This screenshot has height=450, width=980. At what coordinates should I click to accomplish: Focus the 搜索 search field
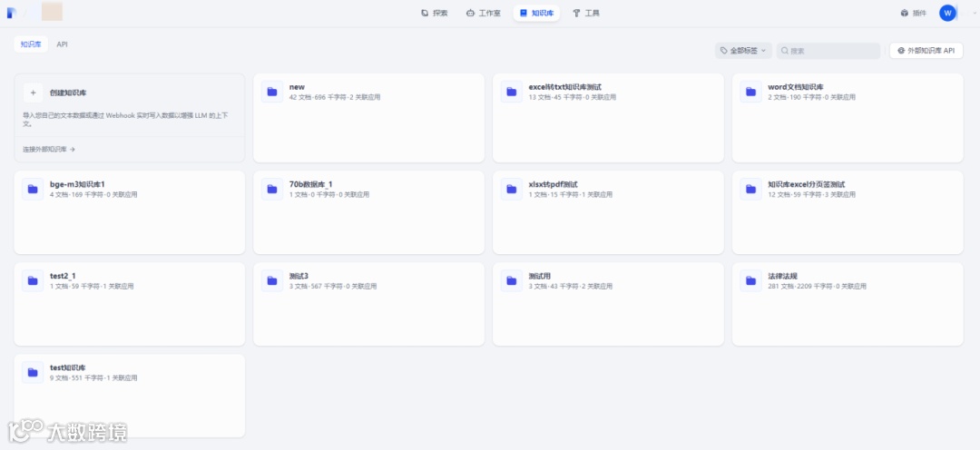pyautogui.click(x=828, y=51)
